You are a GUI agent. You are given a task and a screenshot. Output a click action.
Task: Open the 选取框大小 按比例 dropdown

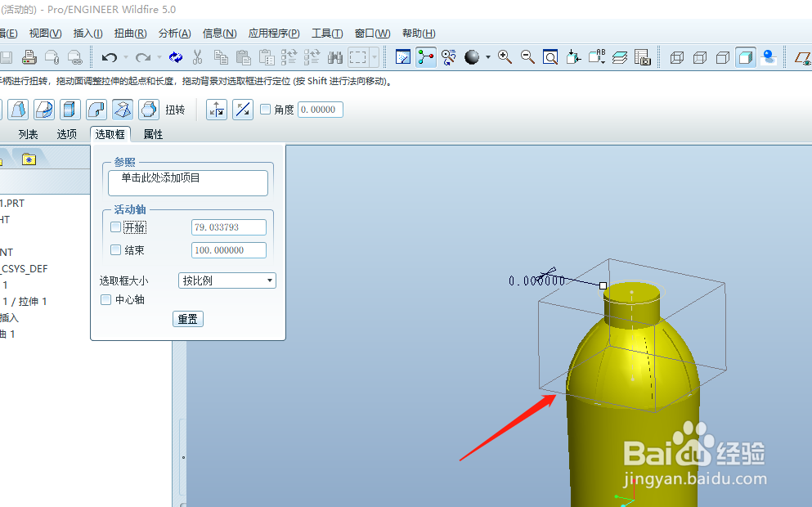coord(227,280)
